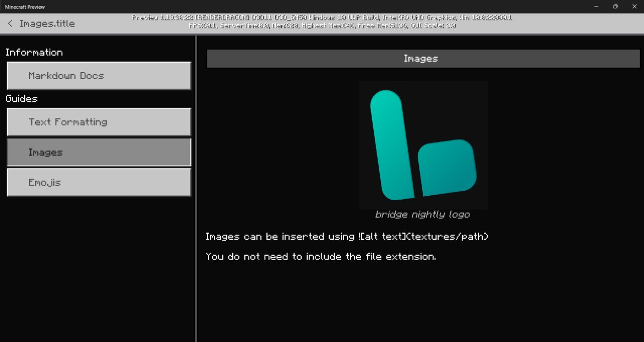The height and width of the screenshot is (342, 644).
Task: Click the sentence about the file extension
Action: pos(321,257)
